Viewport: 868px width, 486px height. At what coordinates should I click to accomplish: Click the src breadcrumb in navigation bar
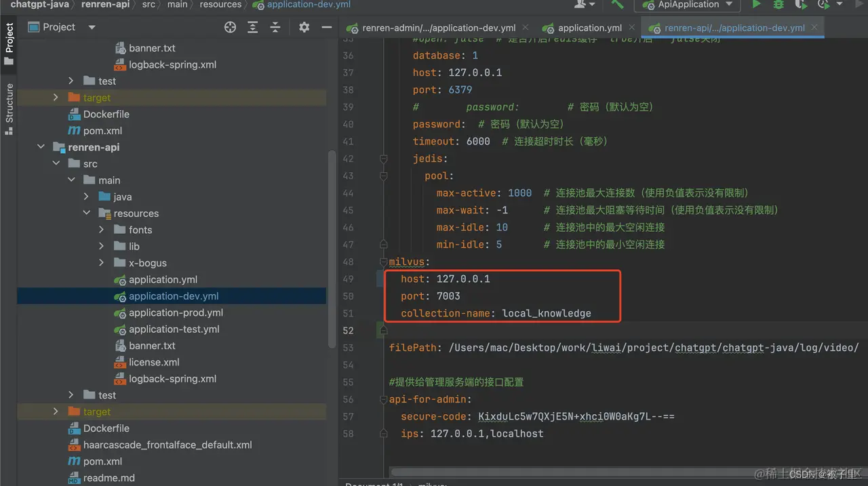[149, 4]
